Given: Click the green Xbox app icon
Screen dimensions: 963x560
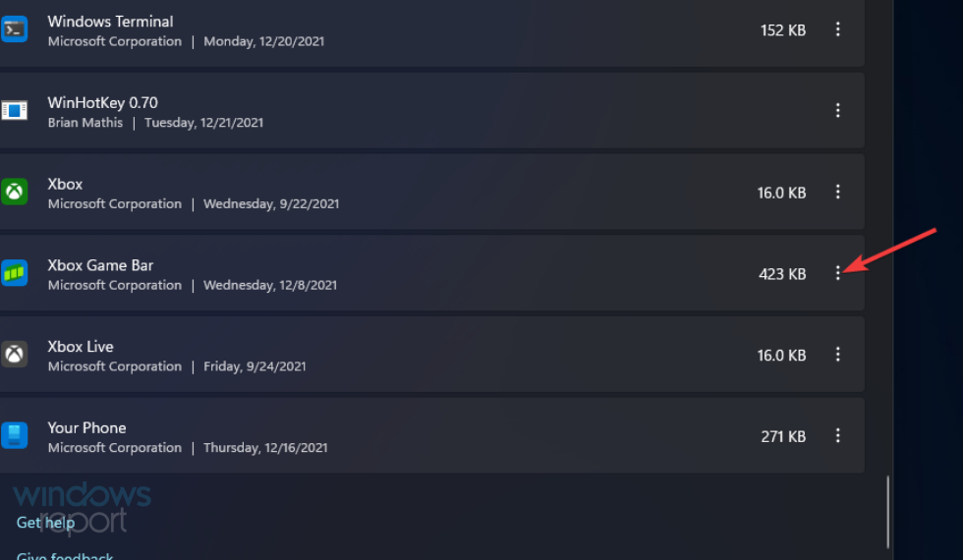Looking at the screenshot, I should point(14,193).
